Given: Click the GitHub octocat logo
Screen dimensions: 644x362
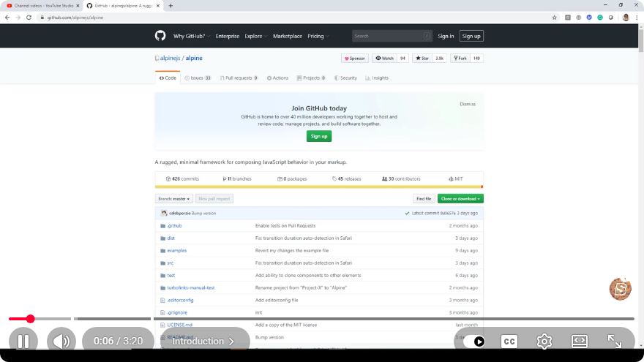Looking at the screenshot, I should (160, 36).
